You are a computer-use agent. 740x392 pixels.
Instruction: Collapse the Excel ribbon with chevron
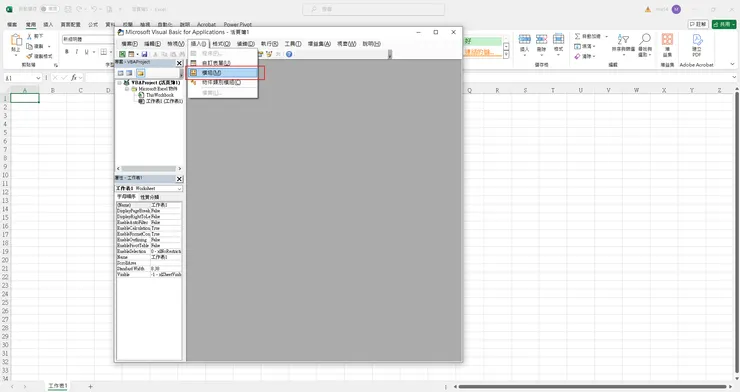coord(732,64)
